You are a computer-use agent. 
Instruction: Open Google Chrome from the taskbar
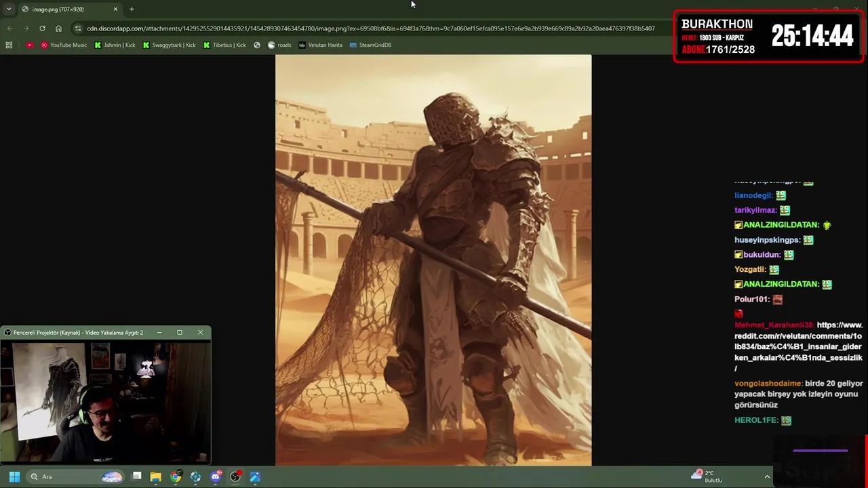(x=176, y=476)
